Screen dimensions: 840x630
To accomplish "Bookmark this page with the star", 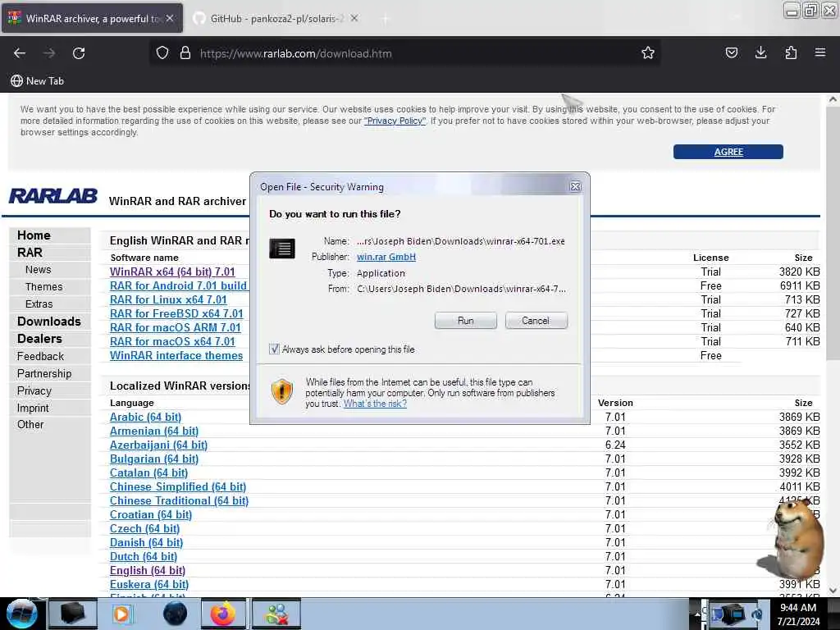I will point(648,53).
